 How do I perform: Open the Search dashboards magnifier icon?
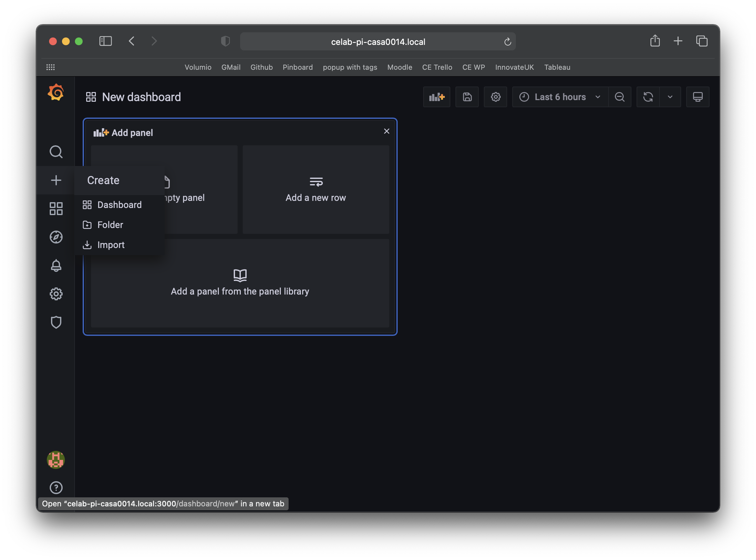point(56,152)
